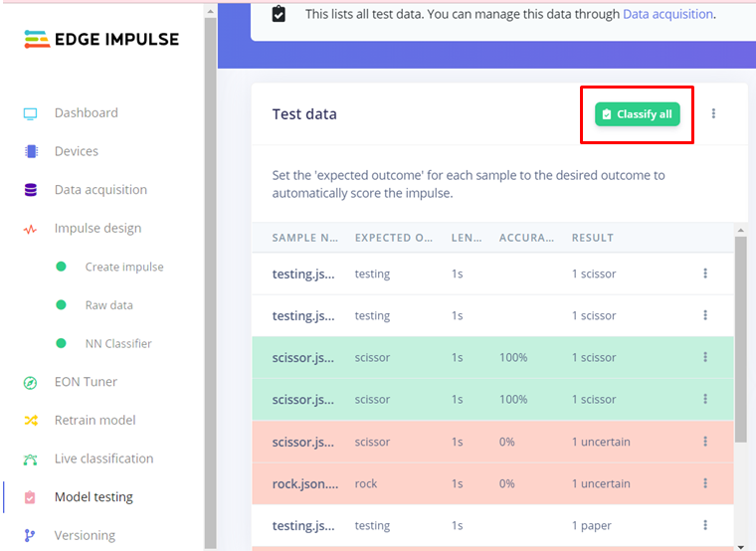The width and height of the screenshot is (756, 551).
Task: Click the EON Tuner compass icon
Action: click(x=31, y=383)
